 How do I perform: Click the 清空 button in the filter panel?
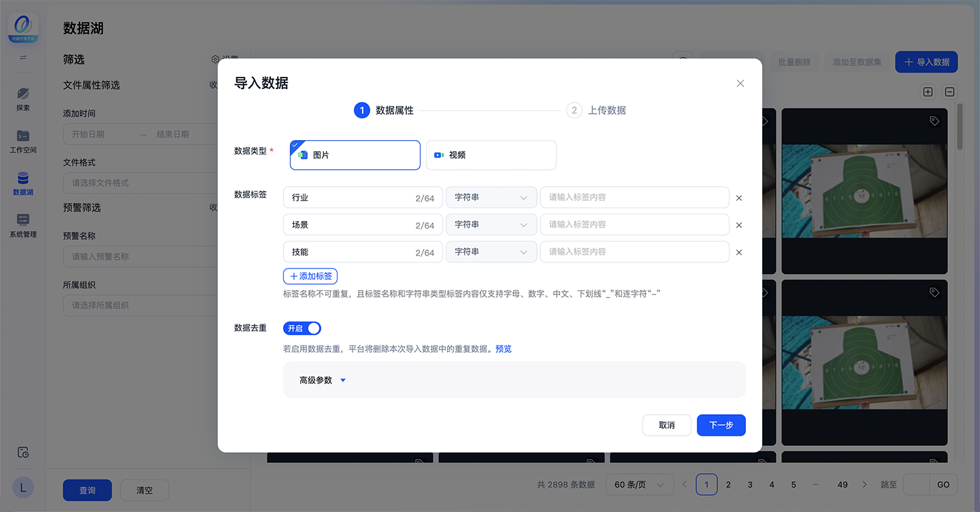pos(144,490)
